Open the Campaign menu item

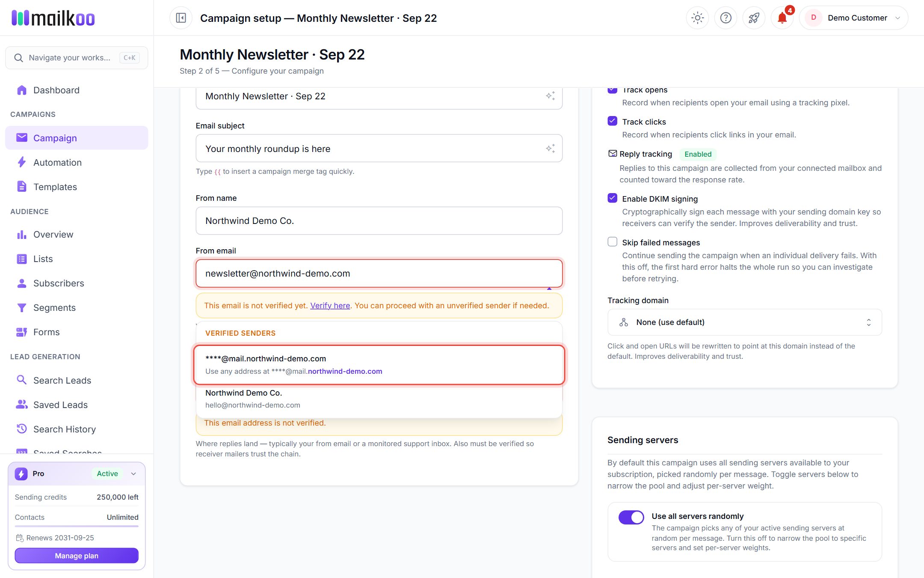77,138
